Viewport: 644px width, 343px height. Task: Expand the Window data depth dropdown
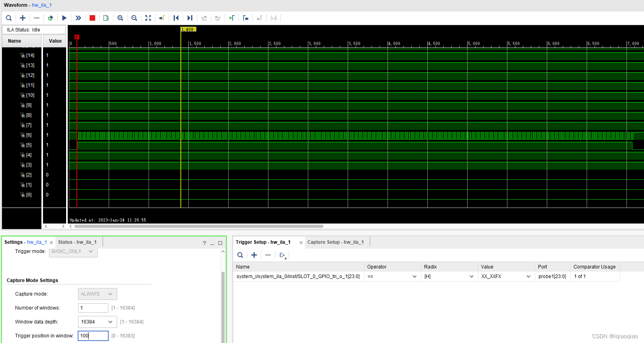[98, 322]
